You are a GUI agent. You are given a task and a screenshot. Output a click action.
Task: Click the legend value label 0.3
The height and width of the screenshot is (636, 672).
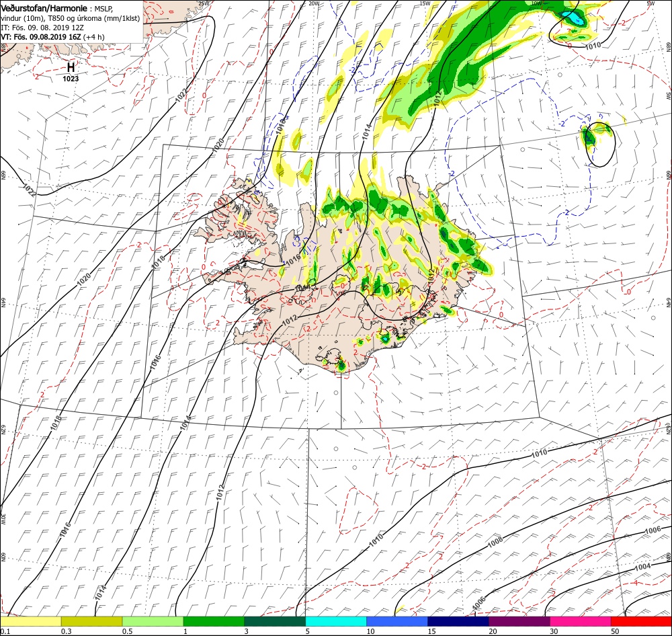(x=67, y=631)
